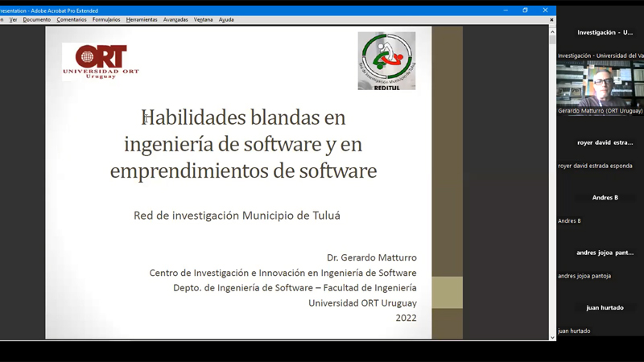Click the year '2022' on slide
This screenshot has width=644, height=362.
[x=407, y=318]
